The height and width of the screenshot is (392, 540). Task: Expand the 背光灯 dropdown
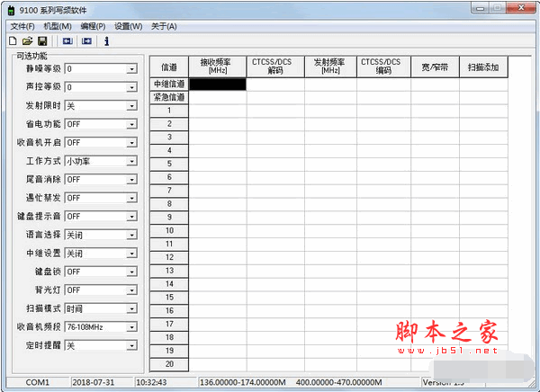pyautogui.click(x=131, y=290)
